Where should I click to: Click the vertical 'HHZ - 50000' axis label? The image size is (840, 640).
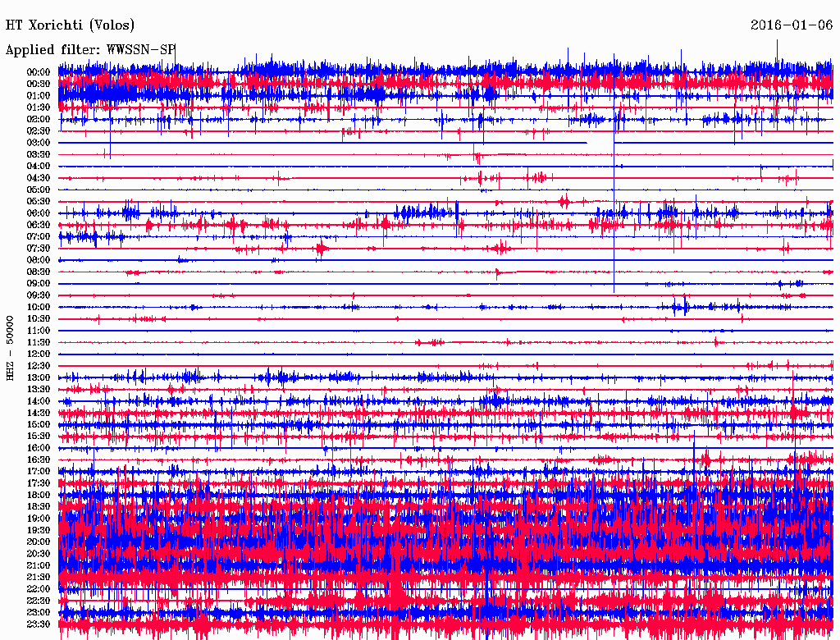click(10, 349)
